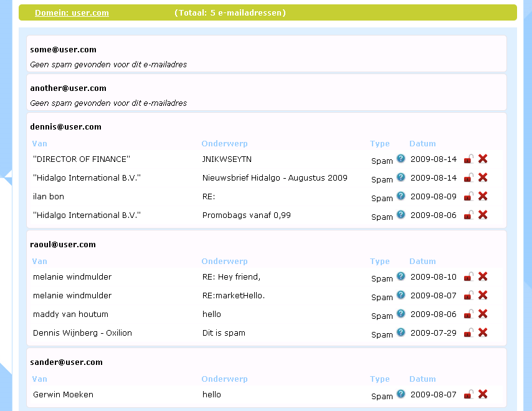Screen dimensions: 532x411
Task: Click Van column header under sander@user.com
Action: click(x=39, y=379)
